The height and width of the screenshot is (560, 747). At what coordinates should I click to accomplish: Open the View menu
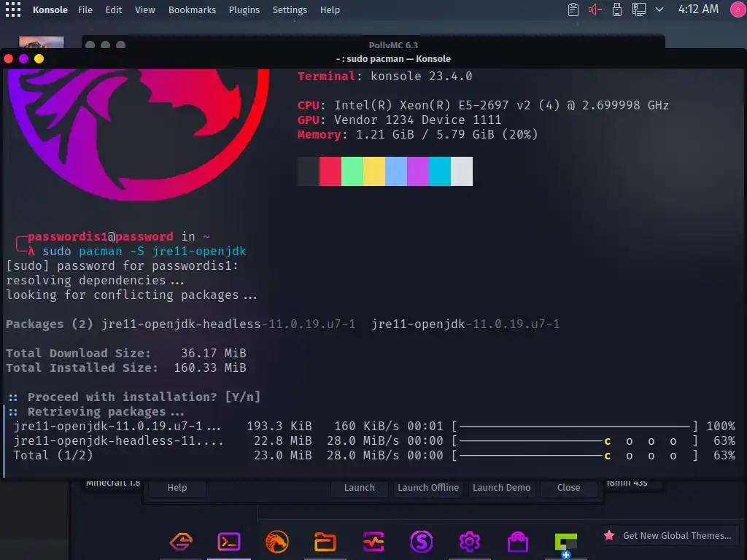click(145, 9)
